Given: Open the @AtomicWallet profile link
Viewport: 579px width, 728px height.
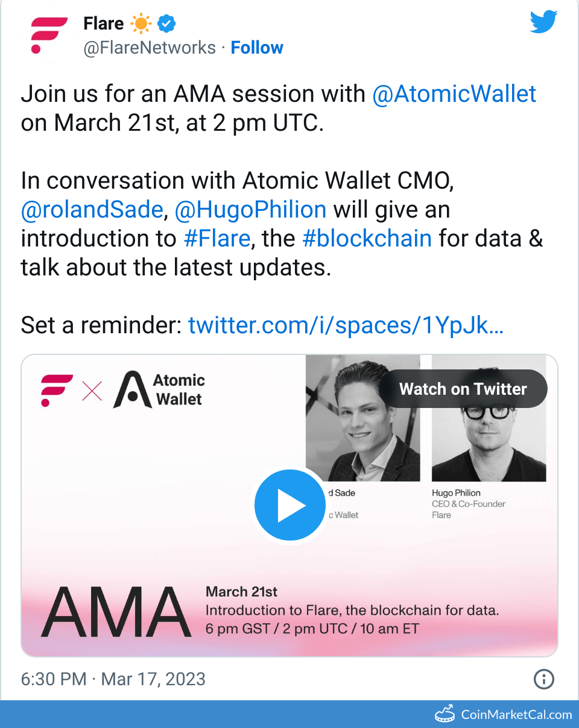Looking at the screenshot, I should coord(454,93).
